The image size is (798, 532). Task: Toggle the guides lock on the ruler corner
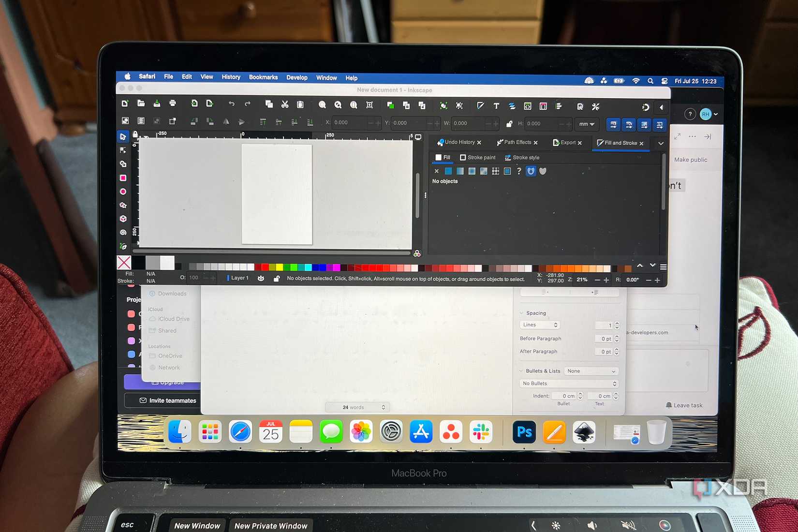pos(135,134)
